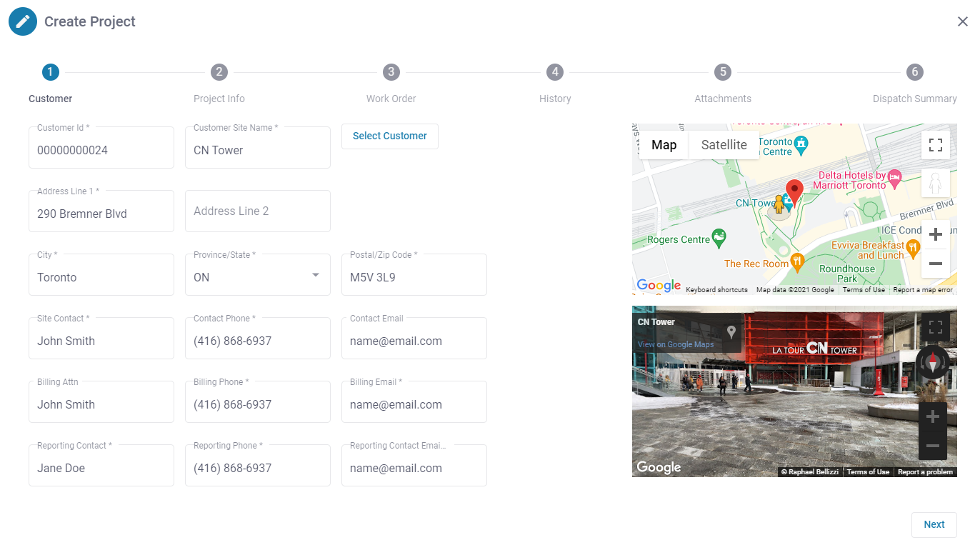Screen dimensions: 980x550
Task: Click Raphael Bellizzi photo credit
Action: [811, 472]
